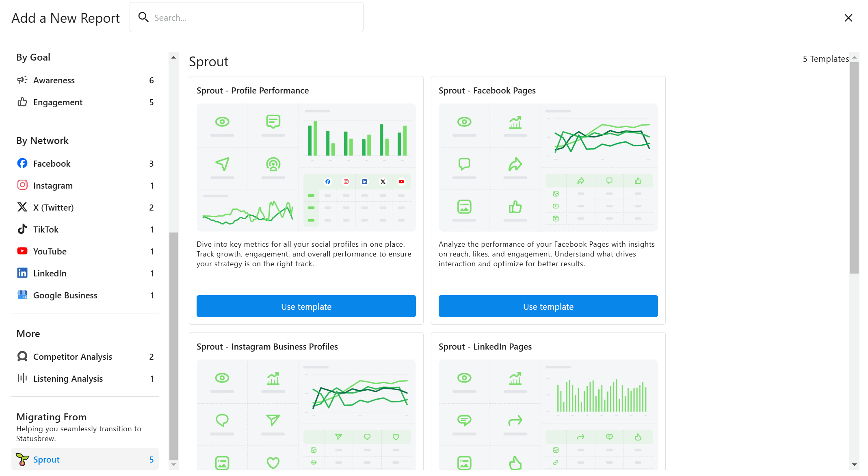Select the Instagram logo in sidebar
The height and width of the screenshot is (476, 868).
pyautogui.click(x=22, y=185)
